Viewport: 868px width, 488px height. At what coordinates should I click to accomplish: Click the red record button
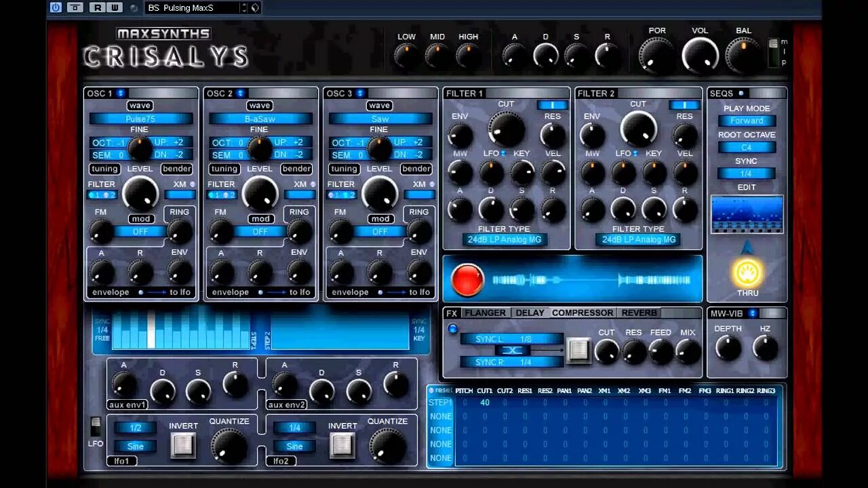click(467, 280)
